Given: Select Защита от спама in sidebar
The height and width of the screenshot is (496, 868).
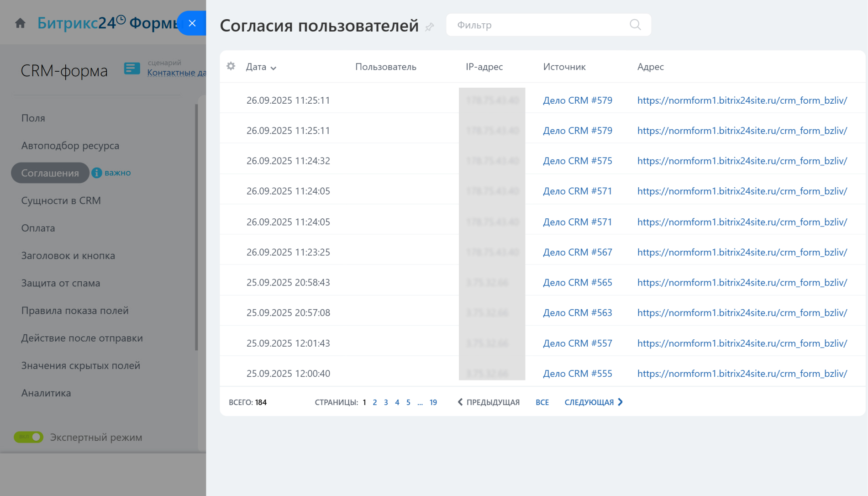Looking at the screenshot, I should point(61,283).
